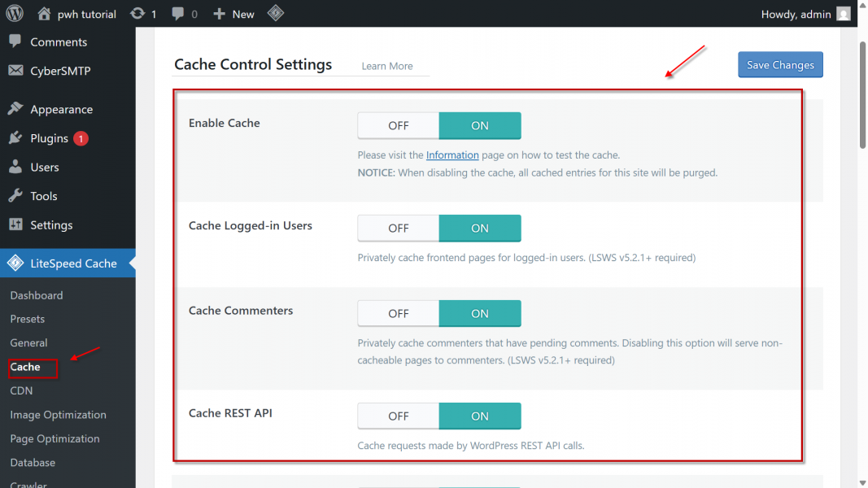Click New in the admin bar
This screenshot has height=488, width=868.
[243, 14]
